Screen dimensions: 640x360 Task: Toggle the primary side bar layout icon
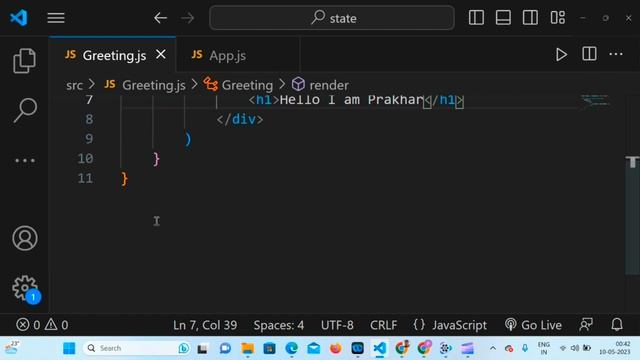tap(476, 18)
